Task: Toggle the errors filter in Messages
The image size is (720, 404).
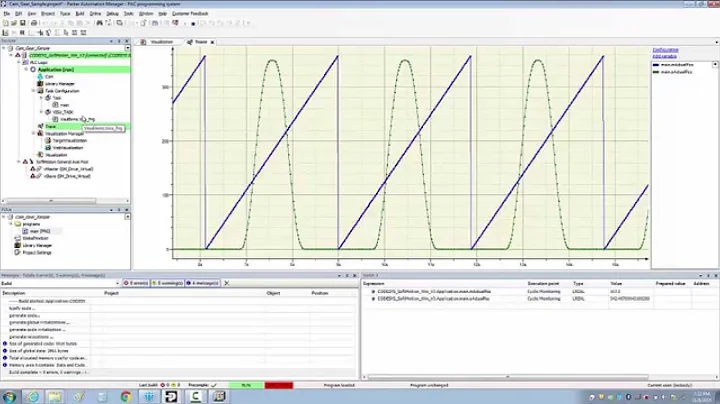Action: coord(136,283)
